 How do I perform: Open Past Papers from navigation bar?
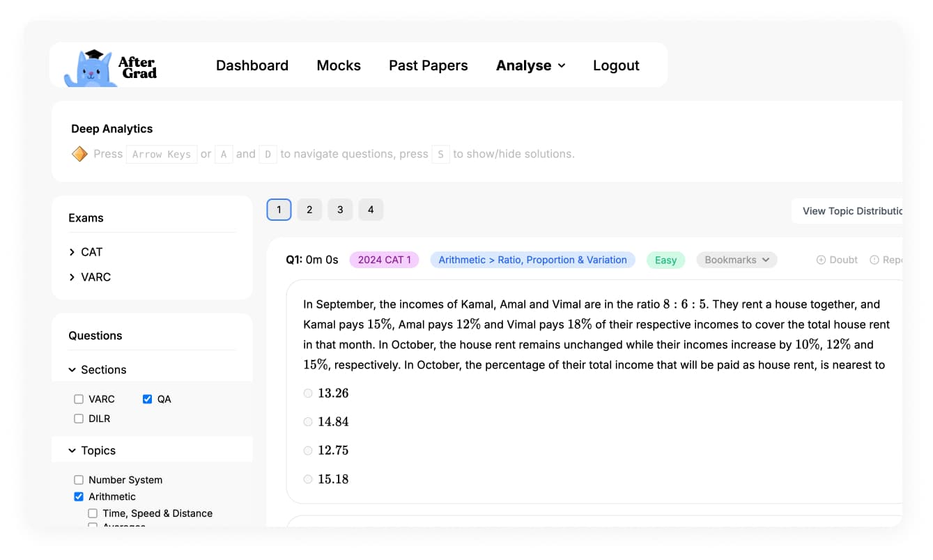click(x=428, y=65)
